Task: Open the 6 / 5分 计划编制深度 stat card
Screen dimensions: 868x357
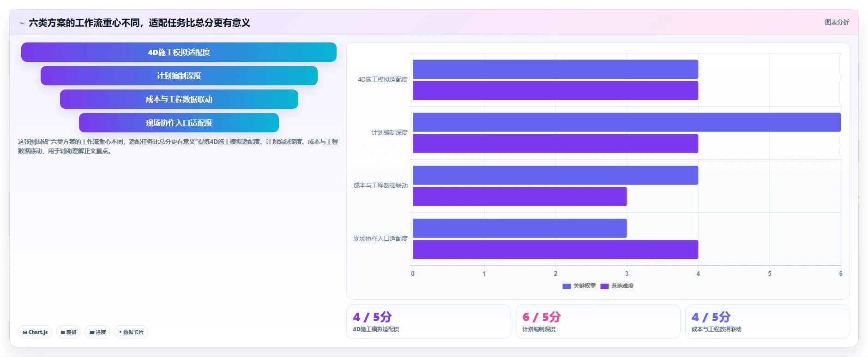Action: tap(598, 321)
